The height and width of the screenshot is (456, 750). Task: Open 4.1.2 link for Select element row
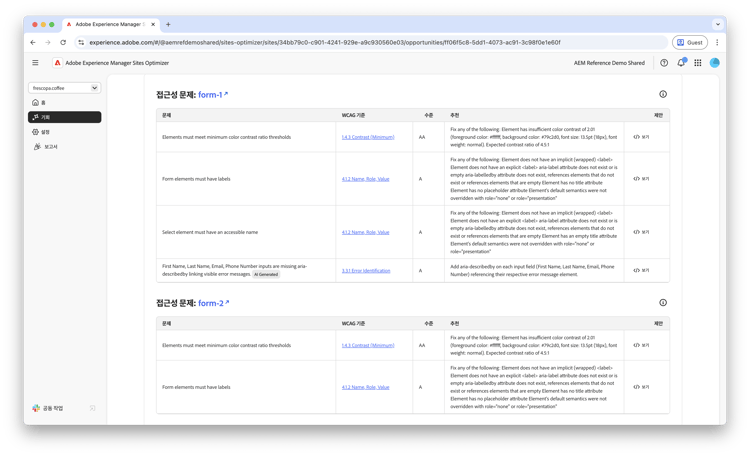(365, 233)
